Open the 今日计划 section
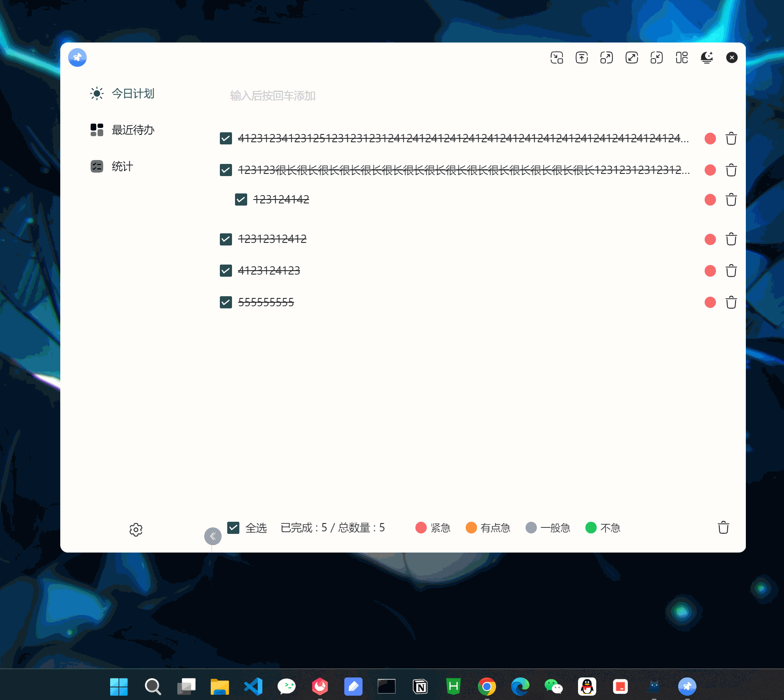 122,94
